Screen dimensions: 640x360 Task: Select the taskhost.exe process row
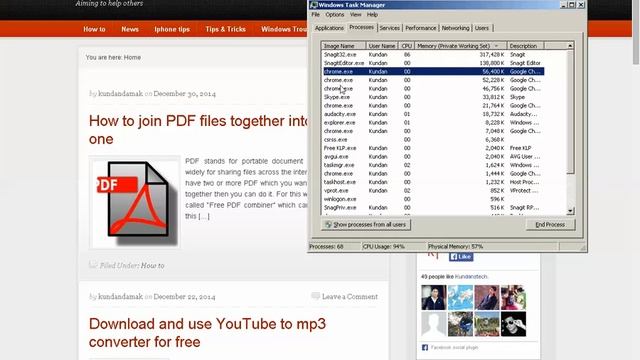point(433,182)
